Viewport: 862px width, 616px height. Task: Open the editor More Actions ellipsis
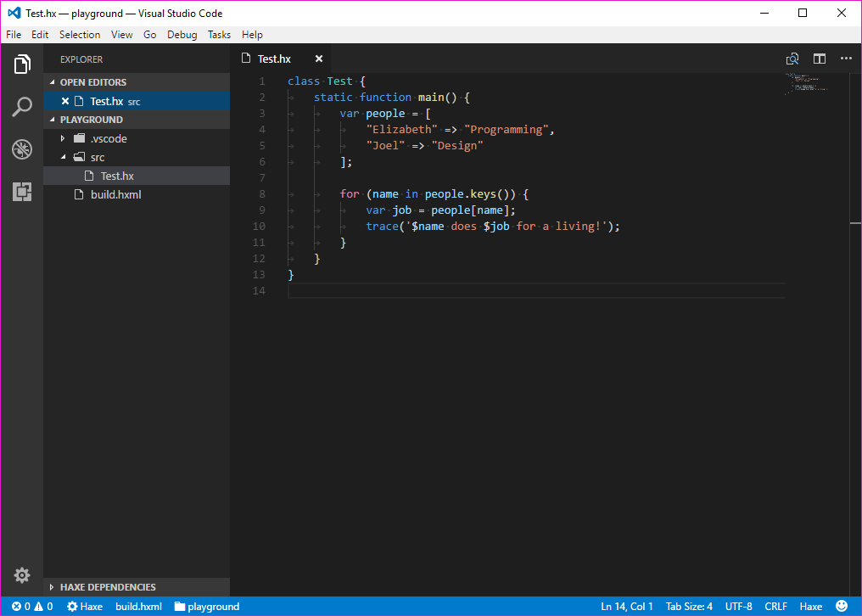click(846, 59)
